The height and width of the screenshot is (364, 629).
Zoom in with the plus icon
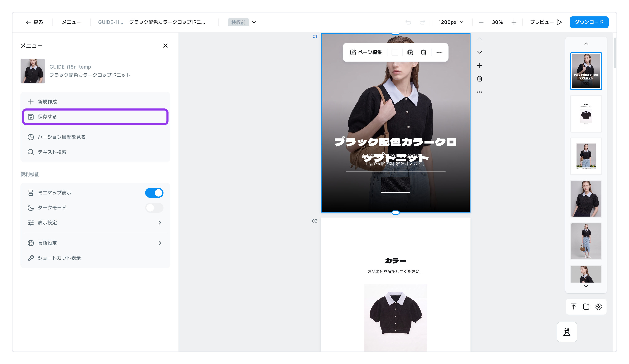coord(514,22)
